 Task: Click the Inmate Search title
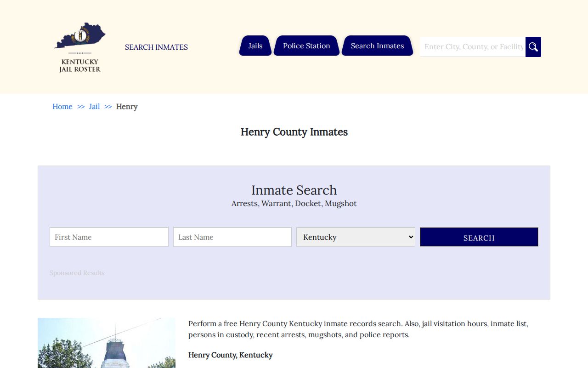coord(294,190)
